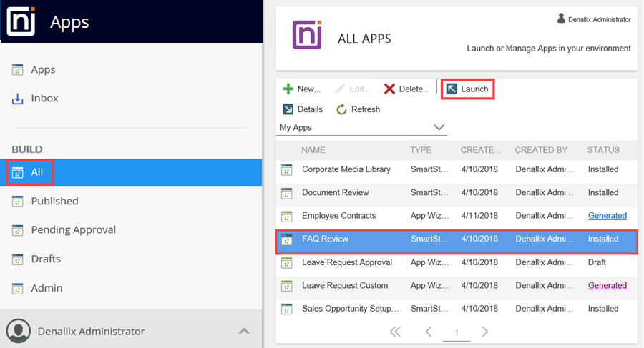Open the Admin section
Screen dimensions: 644x348
click(x=46, y=288)
